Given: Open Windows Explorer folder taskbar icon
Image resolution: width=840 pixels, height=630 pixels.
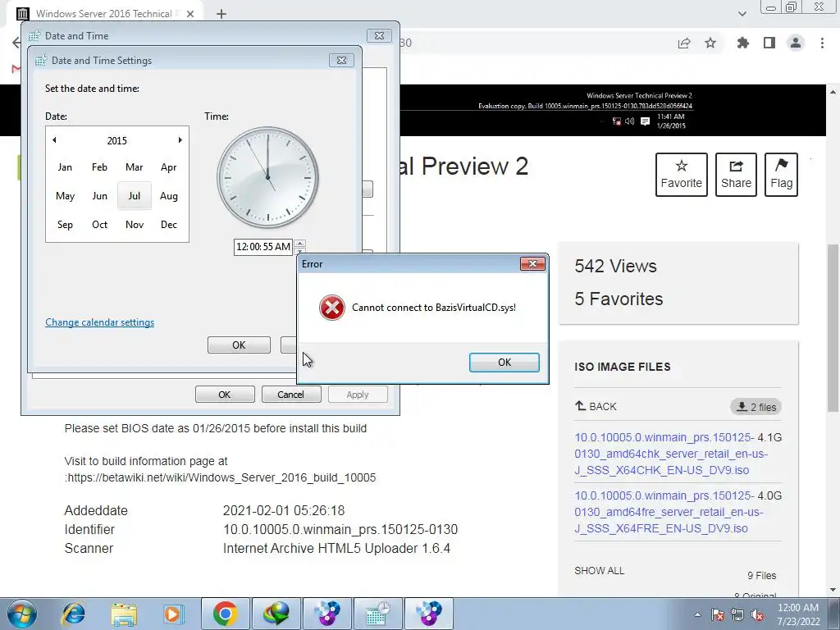Looking at the screenshot, I should (124, 614).
